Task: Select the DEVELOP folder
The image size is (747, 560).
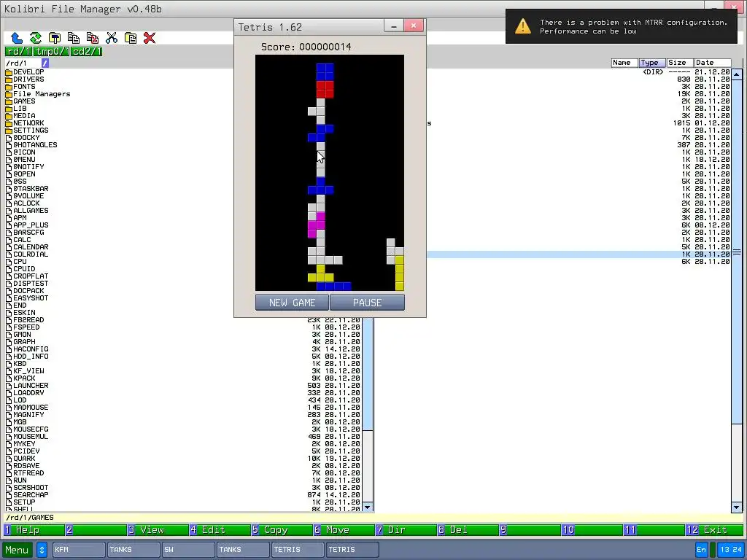Action: (28, 72)
